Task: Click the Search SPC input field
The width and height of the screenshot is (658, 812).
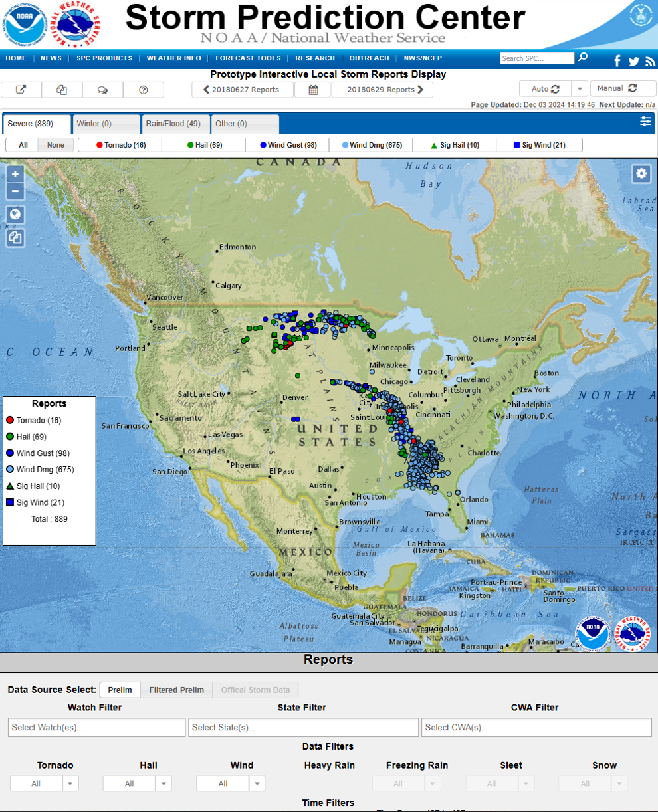Action: point(537,58)
